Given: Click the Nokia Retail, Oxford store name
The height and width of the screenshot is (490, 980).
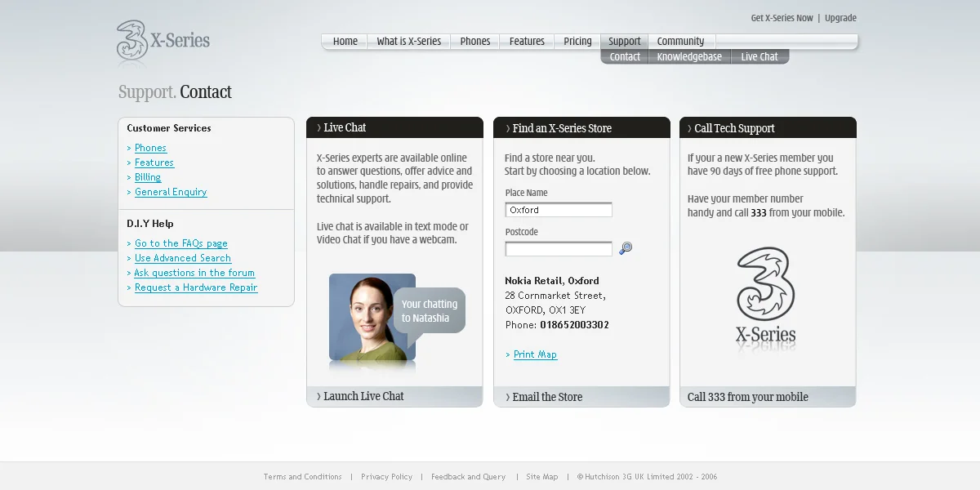Looking at the screenshot, I should click(x=552, y=281).
